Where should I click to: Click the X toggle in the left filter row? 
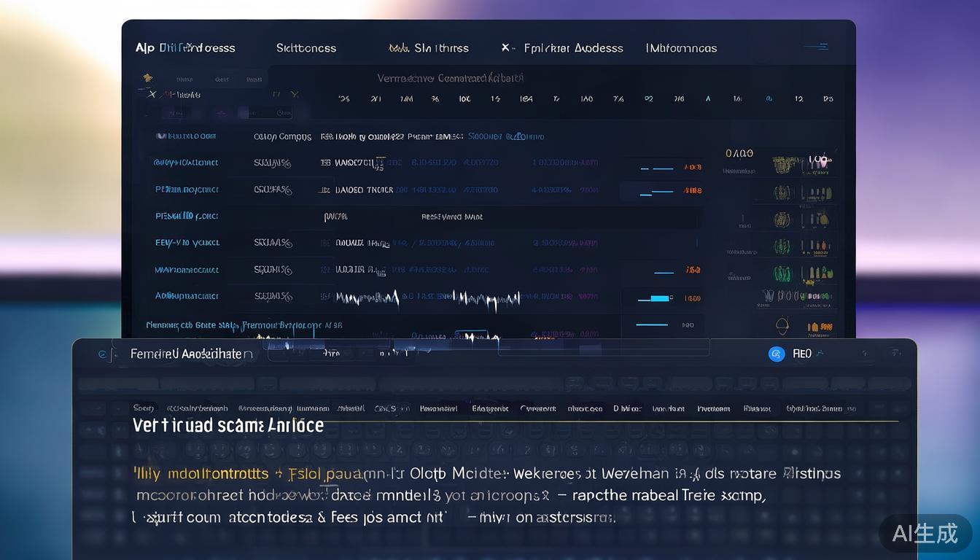(152, 94)
